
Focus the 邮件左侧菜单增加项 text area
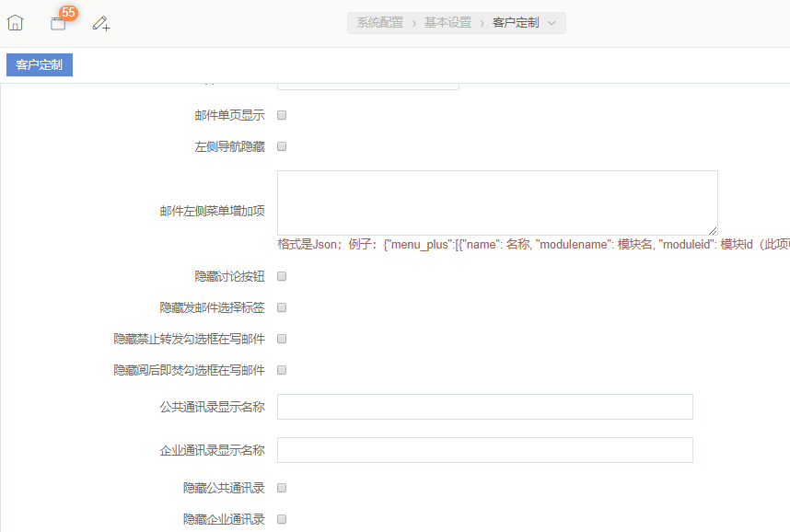pyautogui.click(x=497, y=202)
